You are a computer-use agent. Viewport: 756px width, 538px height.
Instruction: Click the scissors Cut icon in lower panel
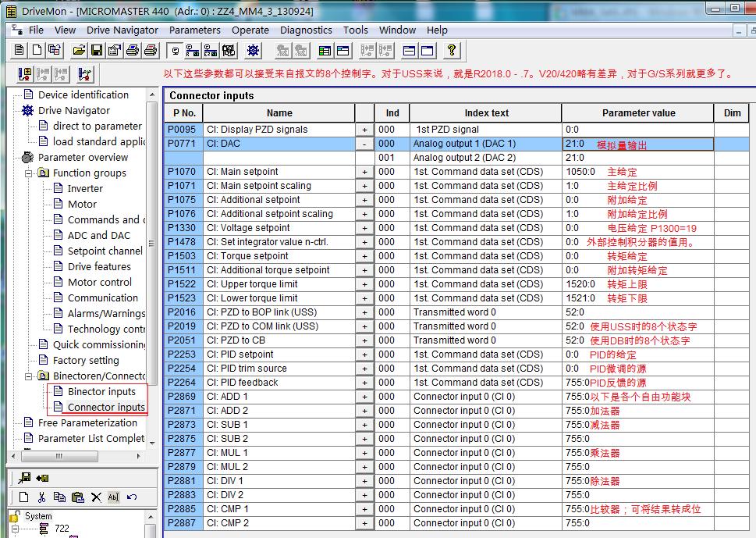click(41, 497)
